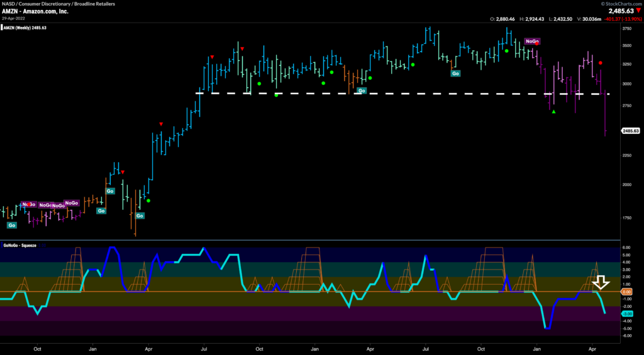Click the red dot above the most recent bars
This screenshot has height=355, width=644.
pos(600,63)
